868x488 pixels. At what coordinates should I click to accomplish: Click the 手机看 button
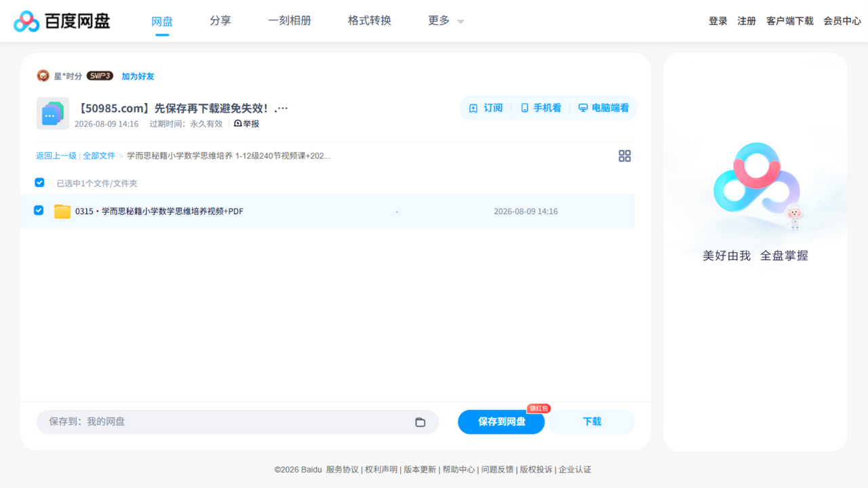pyautogui.click(x=541, y=108)
